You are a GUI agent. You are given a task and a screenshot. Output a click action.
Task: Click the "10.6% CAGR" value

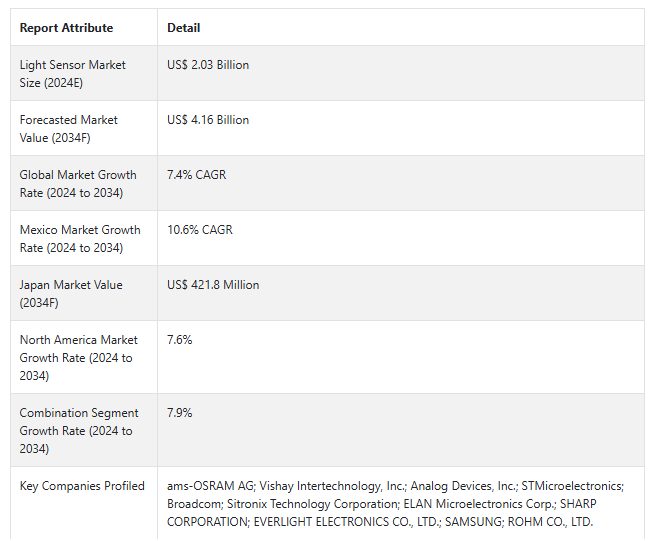[200, 230]
